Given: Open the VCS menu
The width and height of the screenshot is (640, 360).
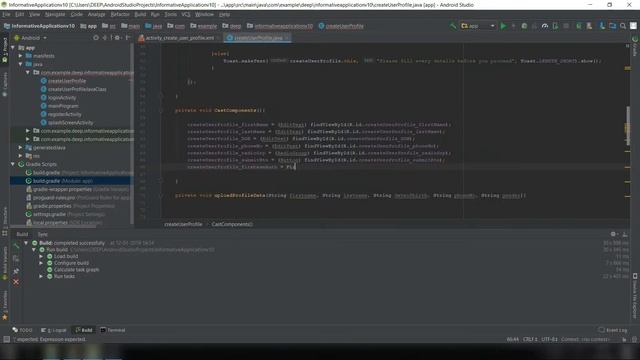Looking at the screenshot, I should (x=186, y=14).
